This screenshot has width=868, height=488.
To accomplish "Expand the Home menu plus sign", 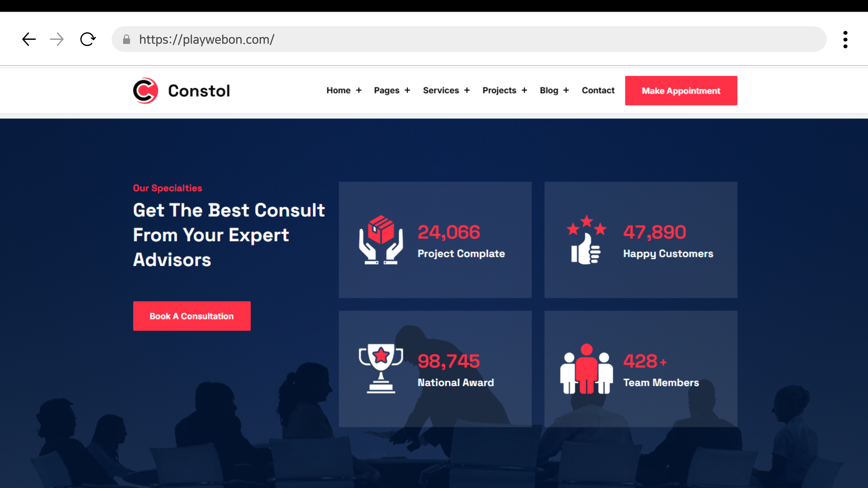I will coord(359,90).
